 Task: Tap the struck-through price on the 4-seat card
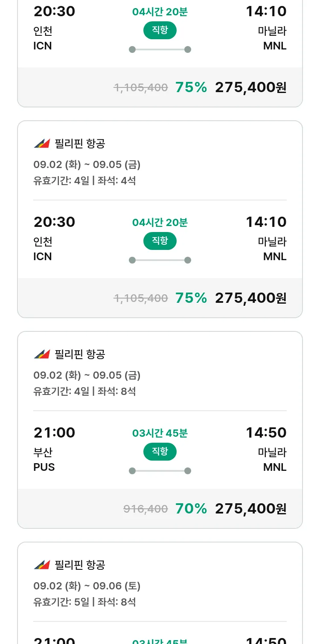(140, 298)
